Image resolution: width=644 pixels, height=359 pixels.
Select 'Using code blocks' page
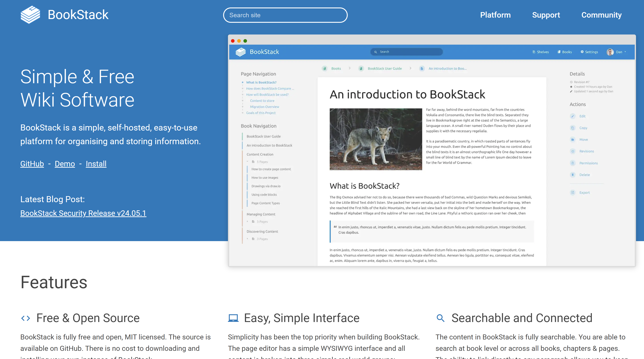pyautogui.click(x=264, y=195)
